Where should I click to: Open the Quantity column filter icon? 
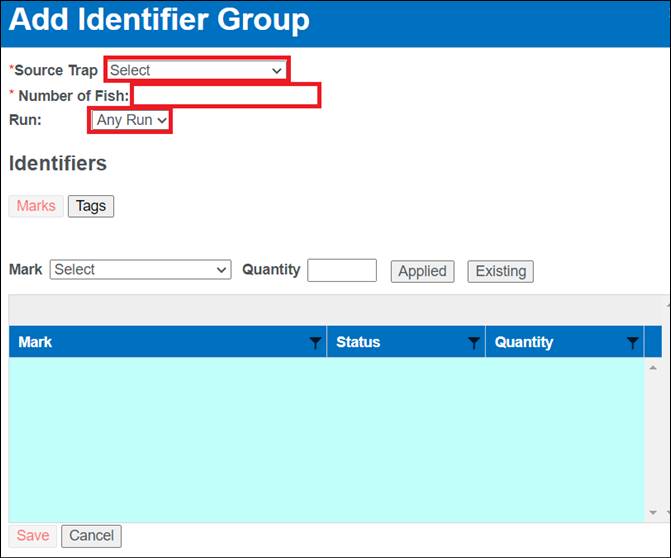point(632,343)
